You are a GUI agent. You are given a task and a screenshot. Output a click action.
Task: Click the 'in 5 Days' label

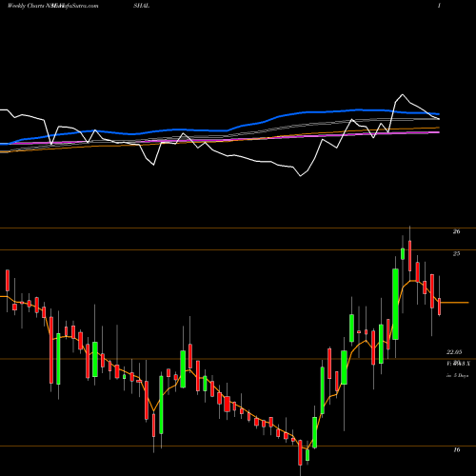pyautogui.click(x=457, y=375)
